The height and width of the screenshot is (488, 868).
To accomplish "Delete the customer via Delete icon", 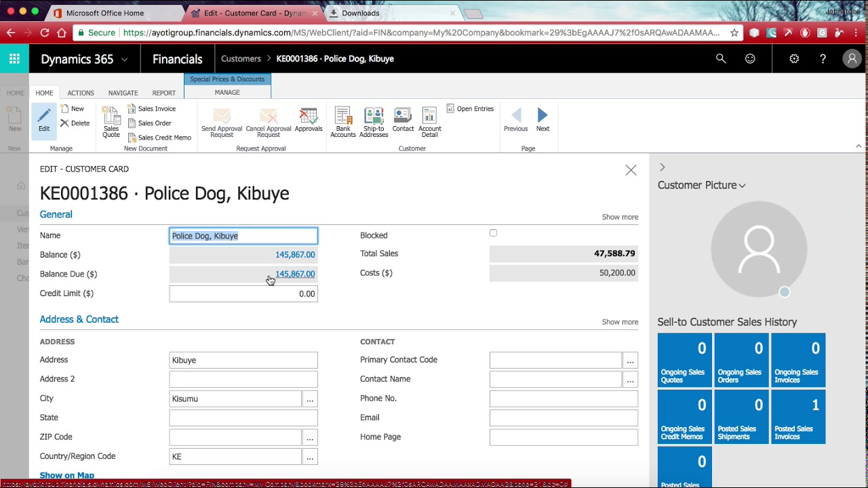I will click(75, 123).
